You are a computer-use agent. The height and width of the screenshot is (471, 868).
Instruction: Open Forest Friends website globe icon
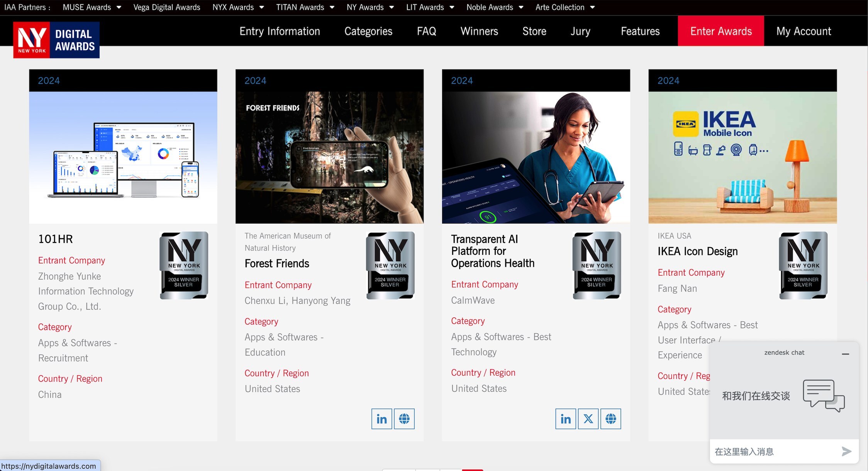click(x=404, y=419)
